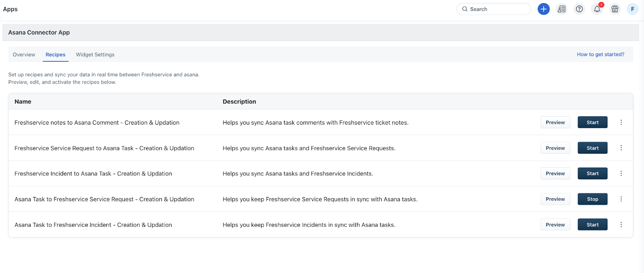Stop Asana Task to Freshservice Service Request recipe
Image resolution: width=644 pixels, height=273 pixels.
[592, 199]
